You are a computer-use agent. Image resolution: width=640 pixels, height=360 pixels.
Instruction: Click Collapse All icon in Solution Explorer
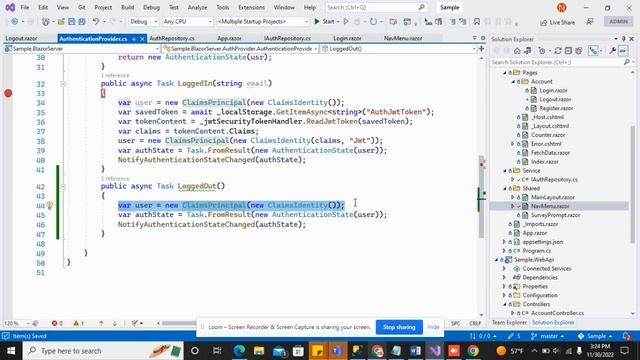click(568, 51)
